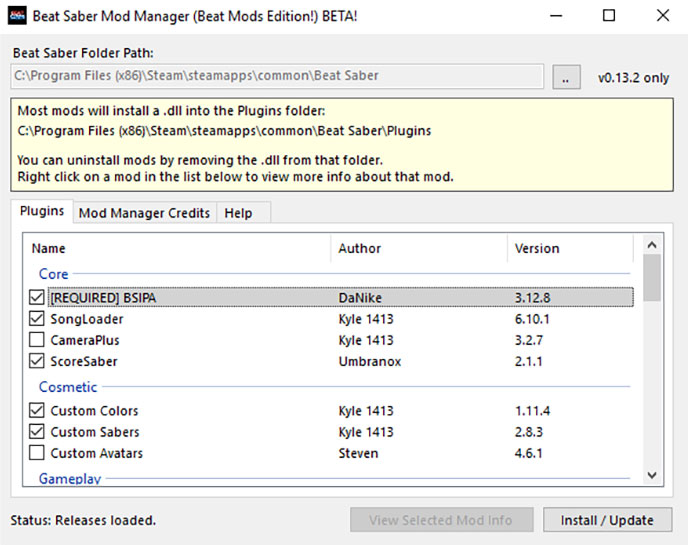The image size is (688, 545).
Task: Select the Custom Colors row name
Action: 94,411
